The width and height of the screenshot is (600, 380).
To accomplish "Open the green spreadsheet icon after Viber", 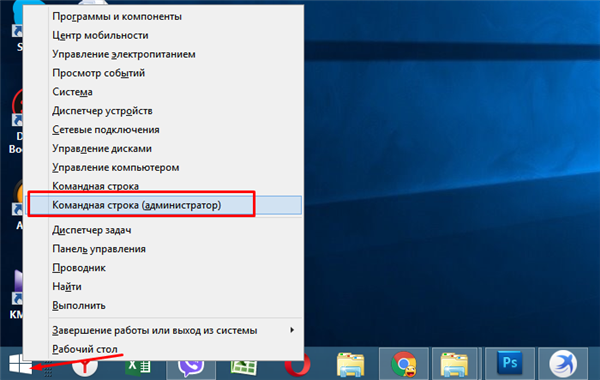I will click(x=244, y=368).
